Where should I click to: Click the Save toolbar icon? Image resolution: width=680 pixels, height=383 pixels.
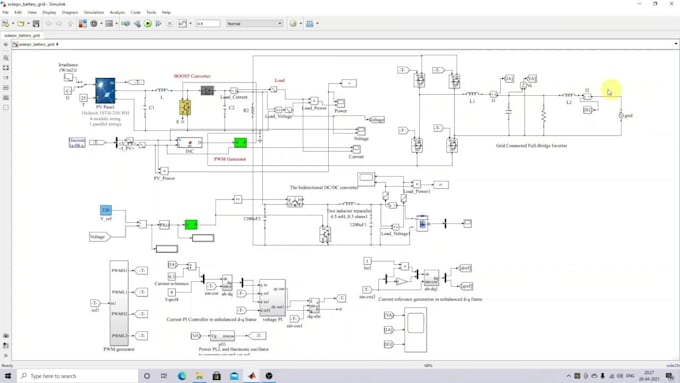(x=36, y=23)
